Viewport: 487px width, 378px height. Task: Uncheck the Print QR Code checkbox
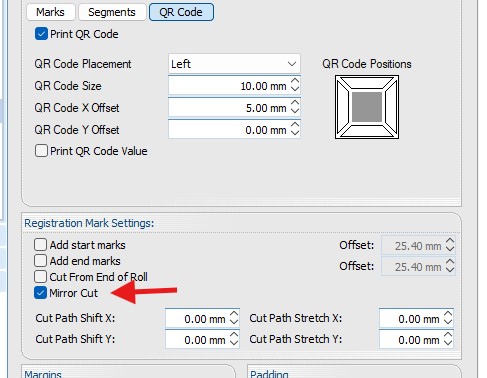[41, 34]
